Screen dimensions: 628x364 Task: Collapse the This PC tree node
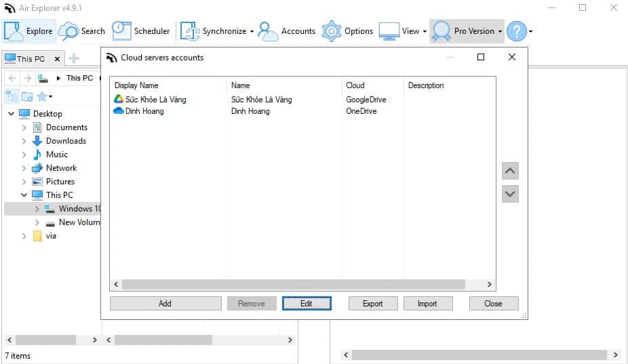click(x=24, y=195)
